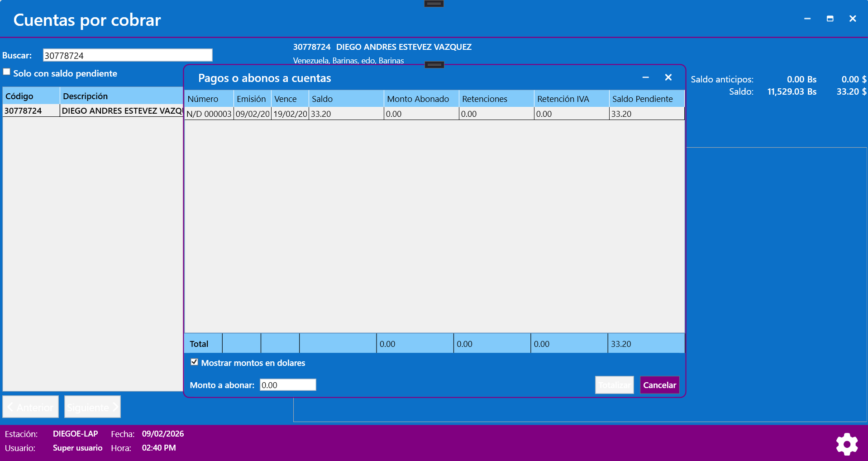Click the drag handle atop main window

pos(434,4)
